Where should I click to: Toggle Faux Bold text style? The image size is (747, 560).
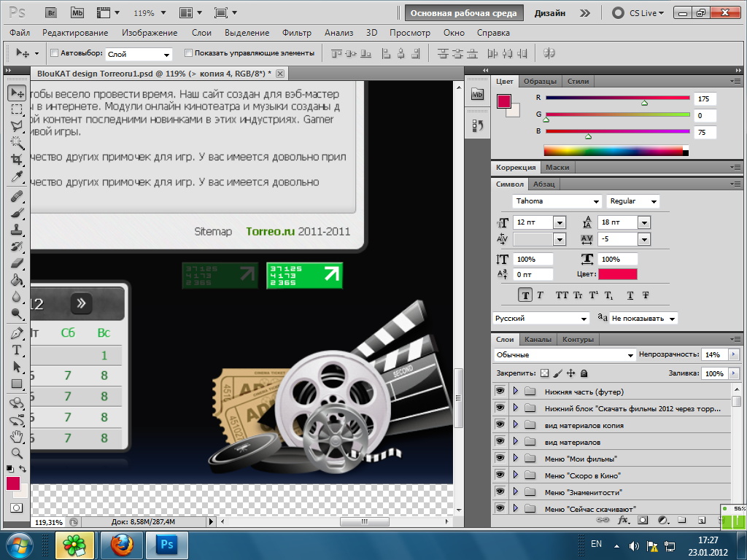525,295
